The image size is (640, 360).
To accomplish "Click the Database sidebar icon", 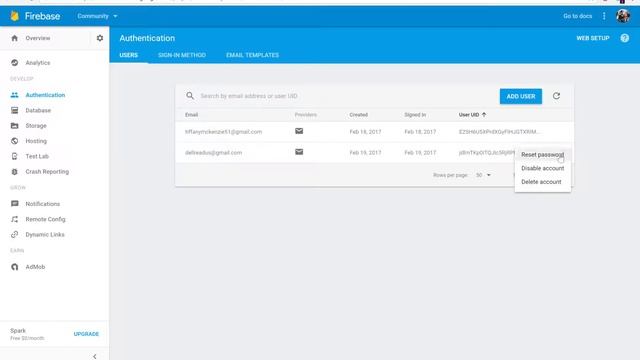I will [x=15, y=110].
